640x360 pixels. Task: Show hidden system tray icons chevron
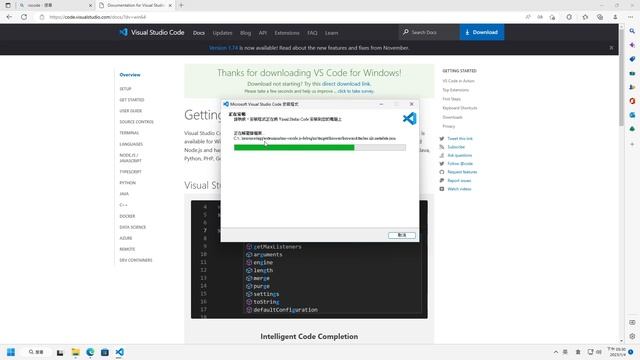pos(556,352)
